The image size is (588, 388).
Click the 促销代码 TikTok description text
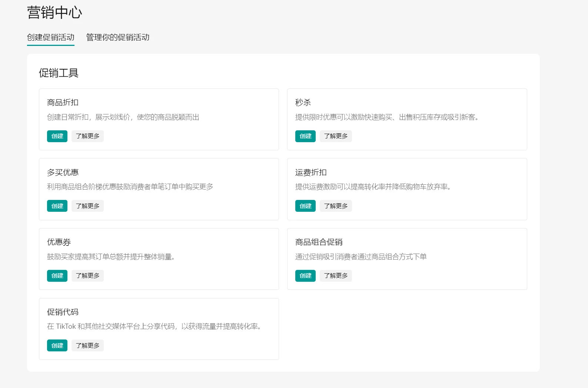(x=155, y=326)
